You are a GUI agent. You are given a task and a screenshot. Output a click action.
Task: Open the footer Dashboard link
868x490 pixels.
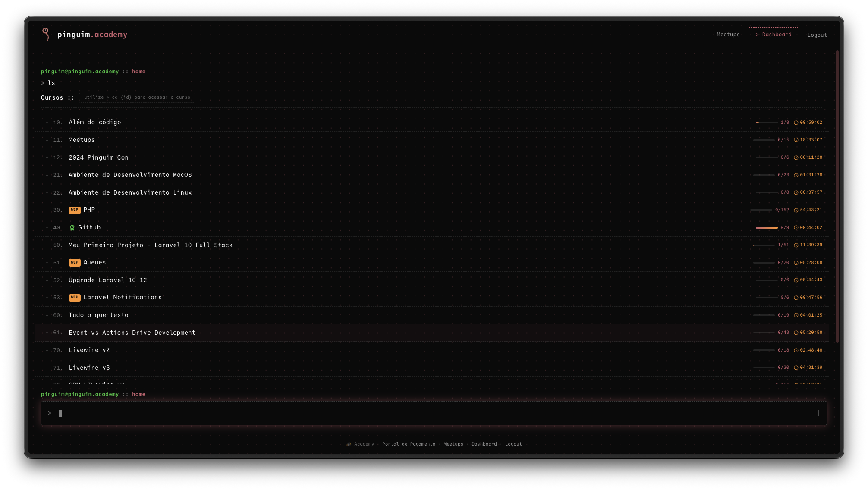coord(484,444)
